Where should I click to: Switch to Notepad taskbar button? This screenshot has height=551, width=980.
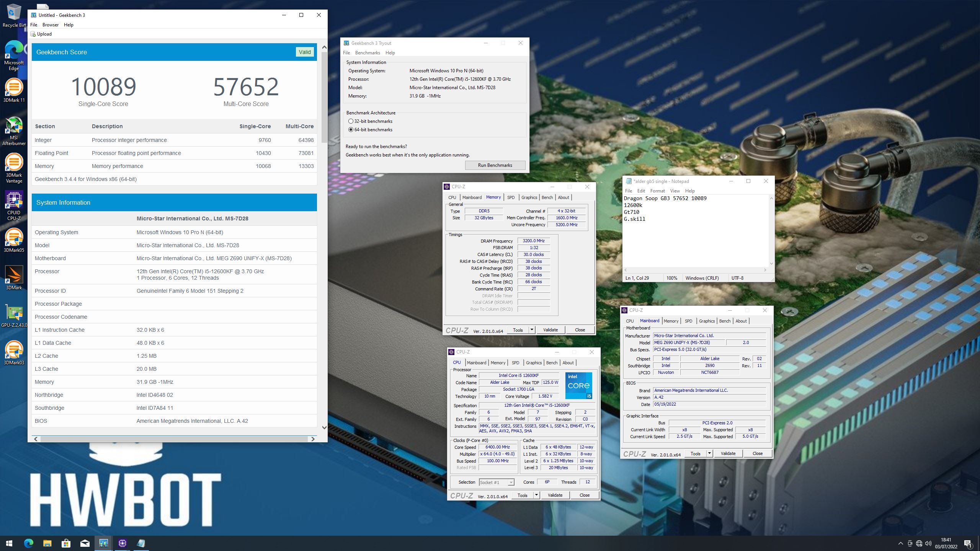click(141, 543)
